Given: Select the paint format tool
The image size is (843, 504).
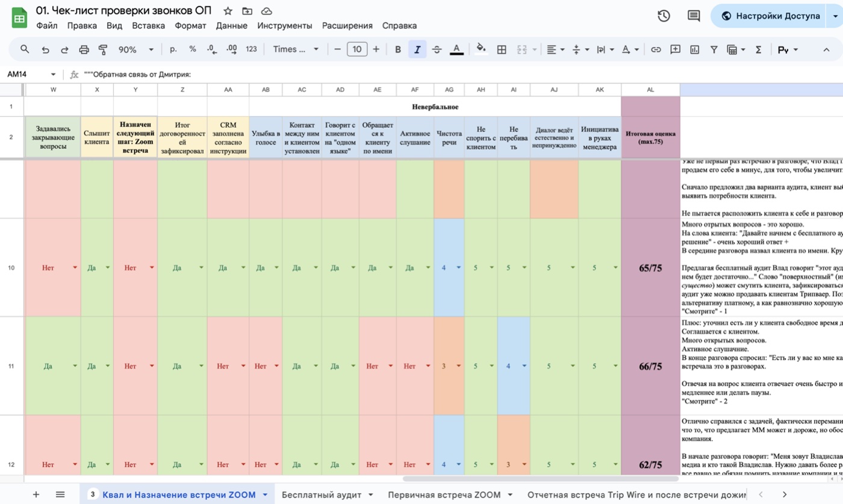Looking at the screenshot, I should (103, 49).
